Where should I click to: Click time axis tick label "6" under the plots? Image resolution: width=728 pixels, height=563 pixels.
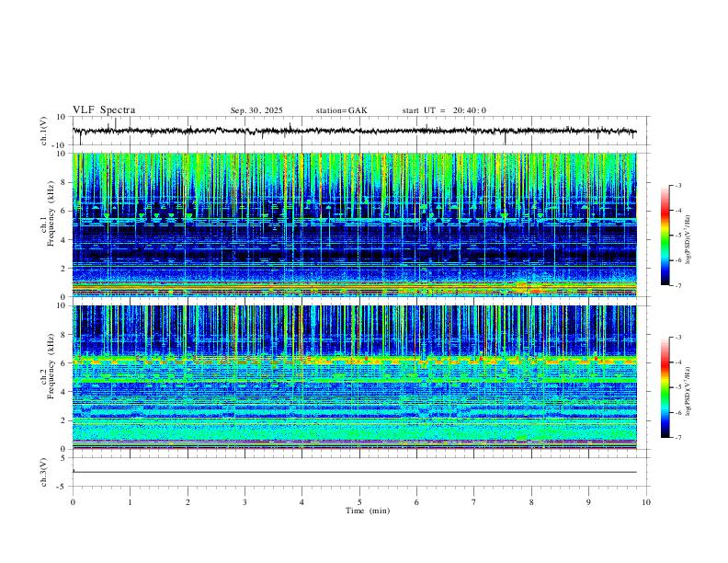coord(416,502)
